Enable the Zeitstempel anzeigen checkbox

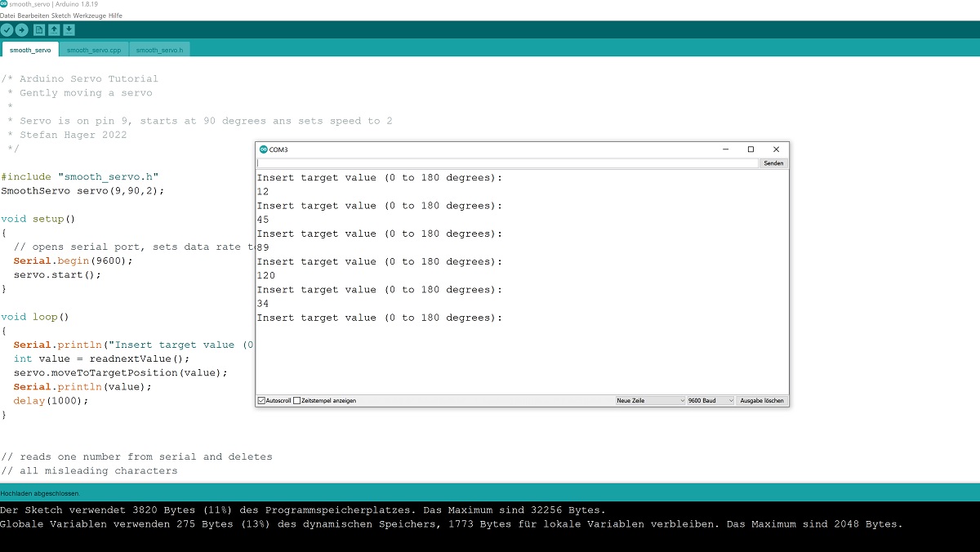(x=297, y=401)
